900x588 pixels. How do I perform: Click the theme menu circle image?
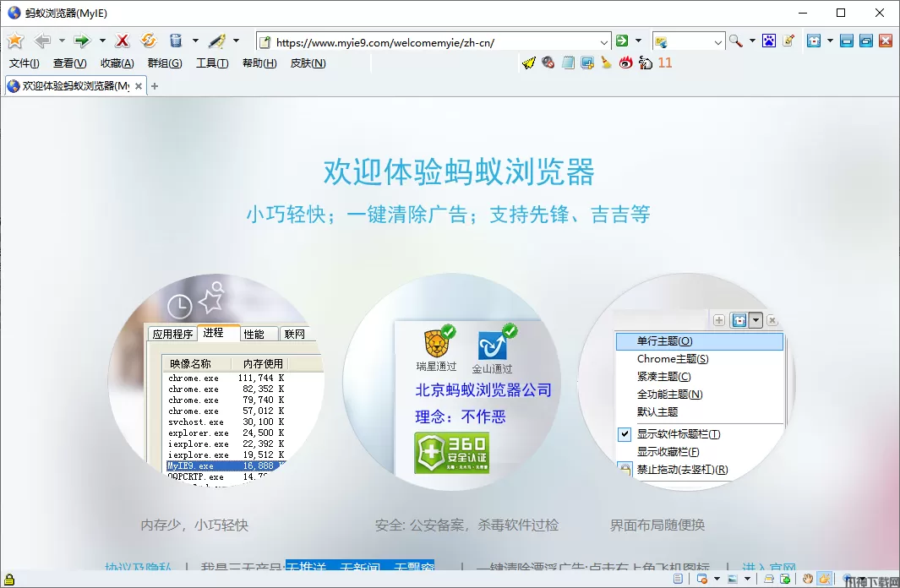687,382
